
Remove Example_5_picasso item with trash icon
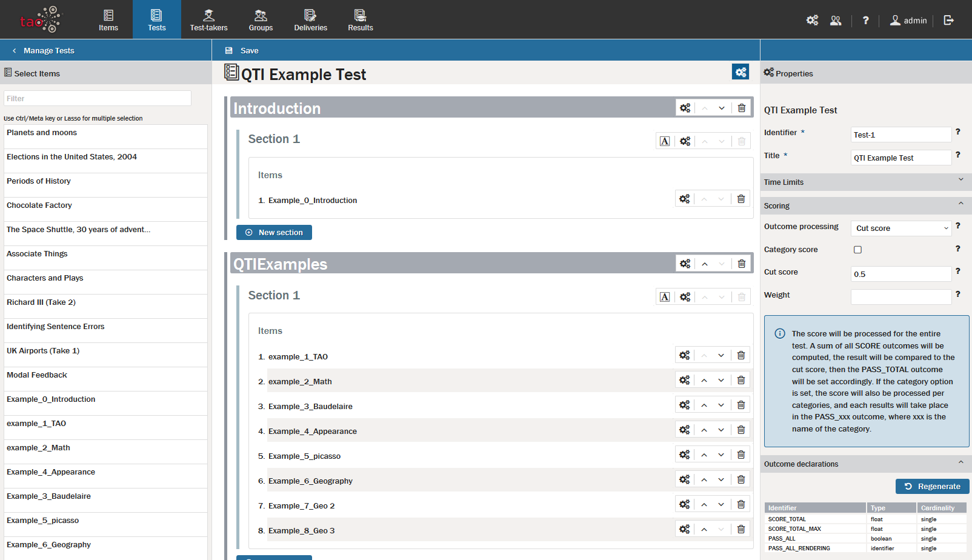point(741,455)
